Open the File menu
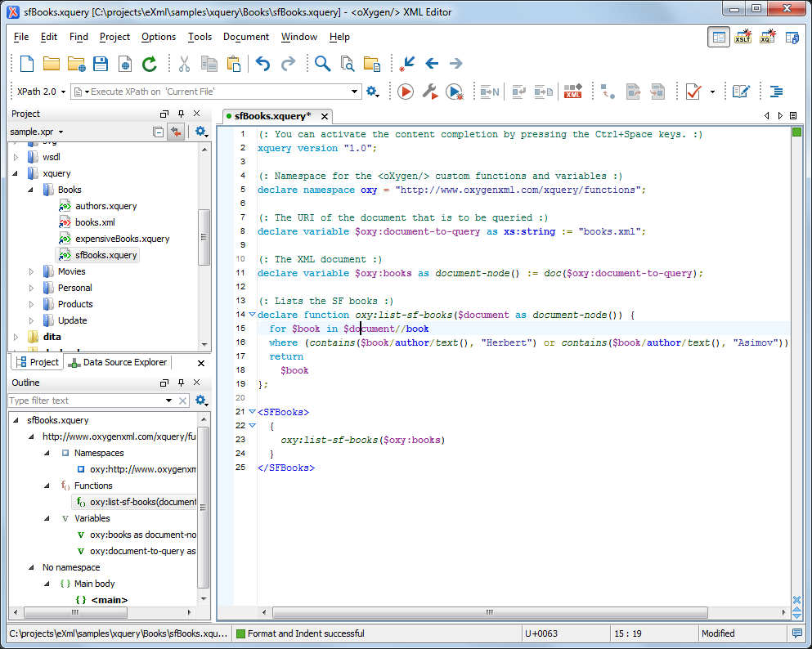The image size is (812, 649). click(21, 37)
